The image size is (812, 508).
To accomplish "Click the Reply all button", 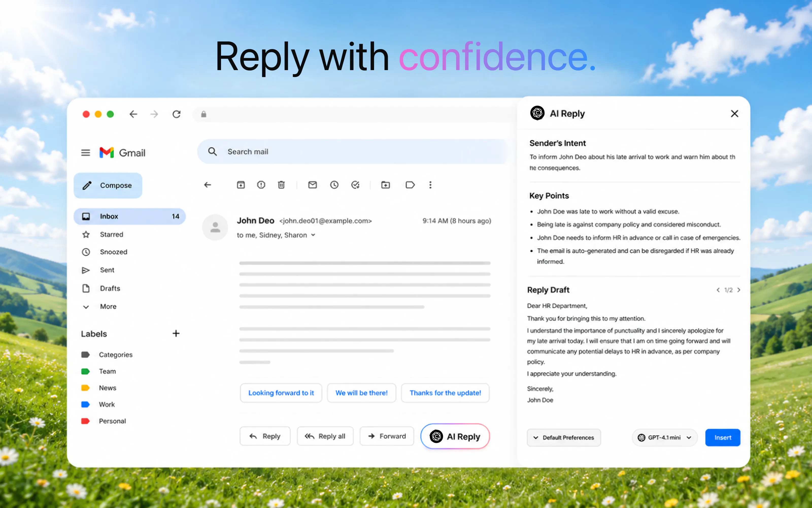I will [x=325, y=436].
